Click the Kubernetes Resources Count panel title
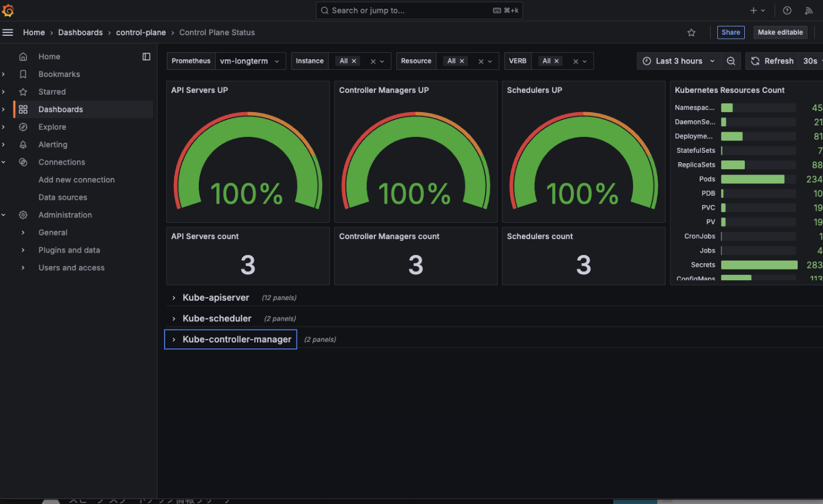 click(730, 90)
